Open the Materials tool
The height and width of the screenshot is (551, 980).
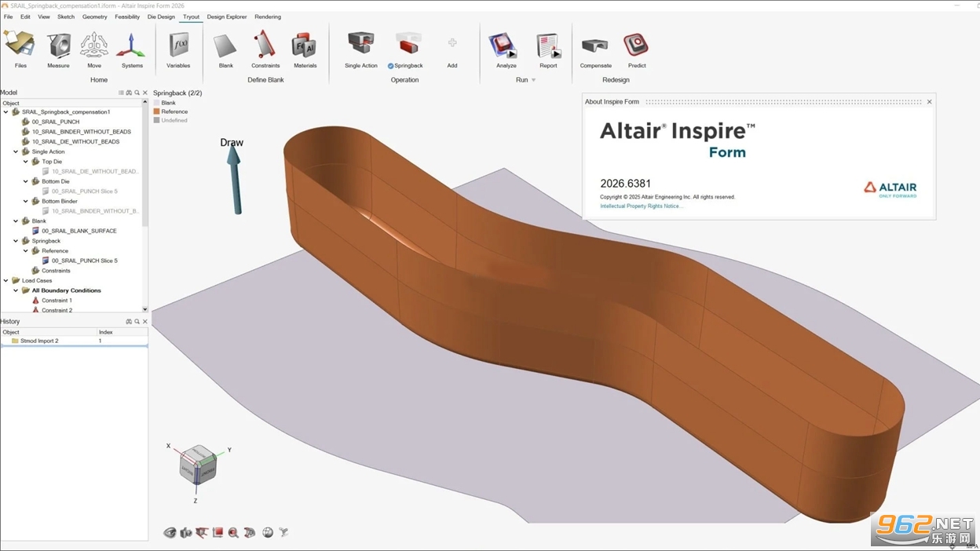(305, 45)
